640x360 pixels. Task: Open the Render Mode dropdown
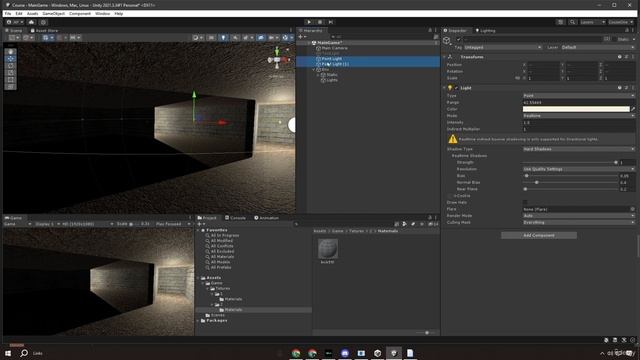click(x=579, y=216)
